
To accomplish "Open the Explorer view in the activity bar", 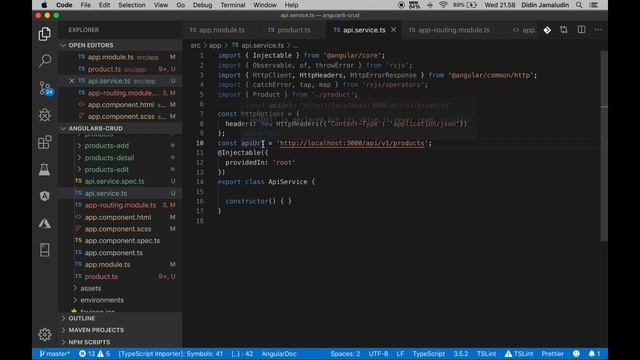I will click(x=44, y=34).
